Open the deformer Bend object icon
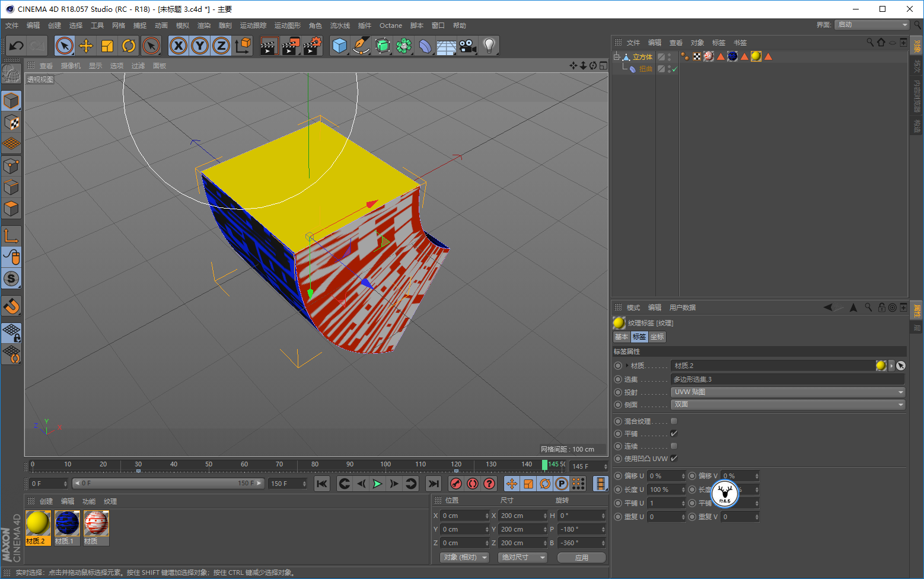 [425, 46]
